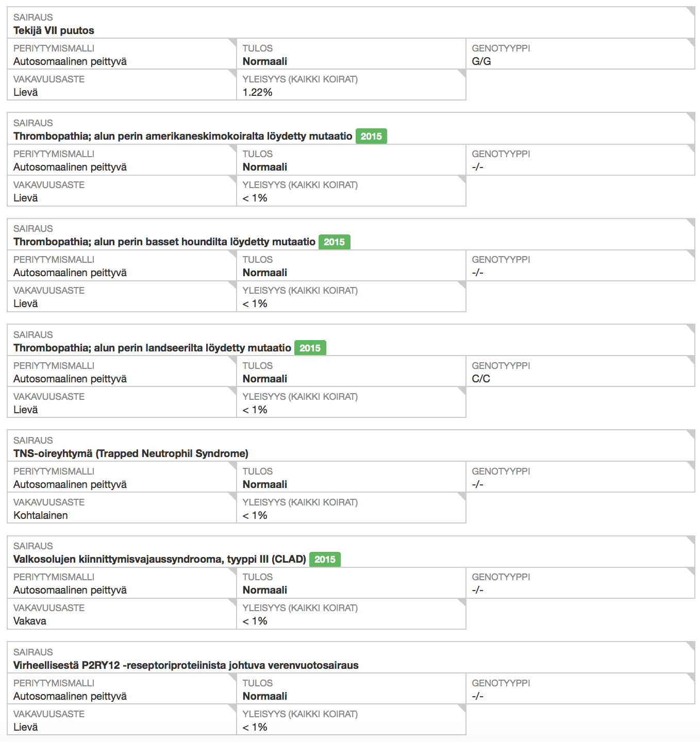Click the G/G genotype value
The width and height of the screenshot is (700, 742).
pos(481,61)
